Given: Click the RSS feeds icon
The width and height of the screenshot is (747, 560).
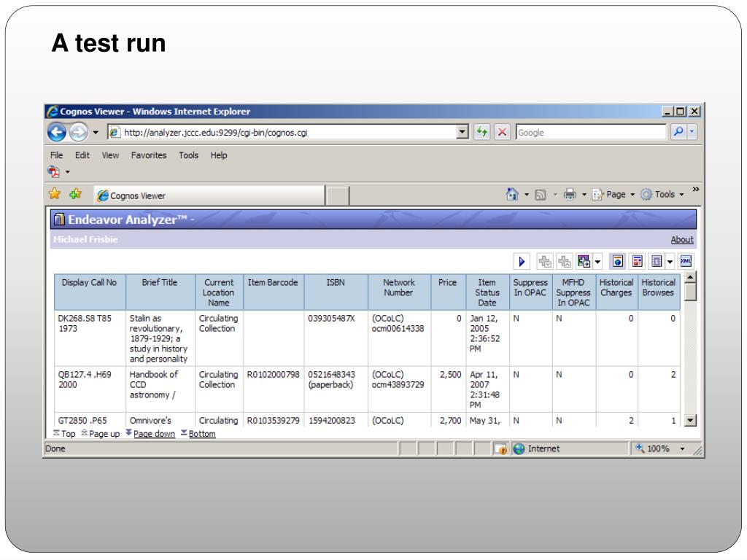Looking at the screenshot, I should [541, 195].
